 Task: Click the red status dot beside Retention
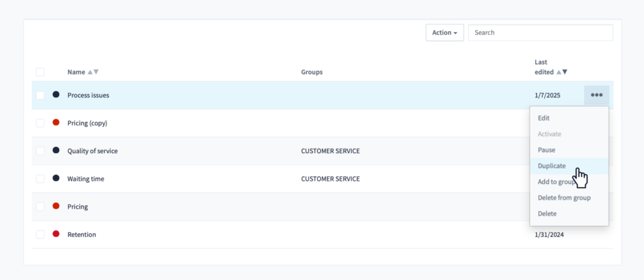tap(56, 234)
